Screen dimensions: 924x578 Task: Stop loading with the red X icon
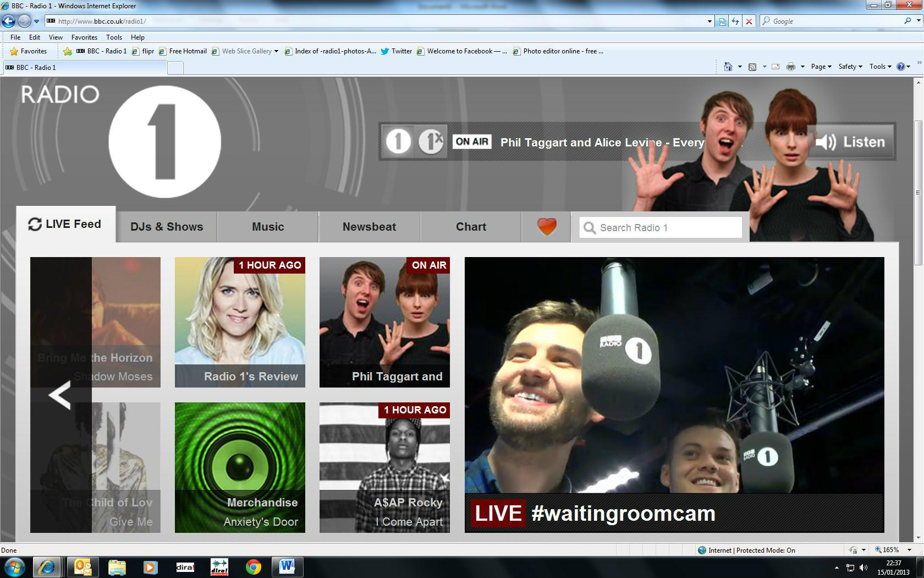[x=749, y=21]
